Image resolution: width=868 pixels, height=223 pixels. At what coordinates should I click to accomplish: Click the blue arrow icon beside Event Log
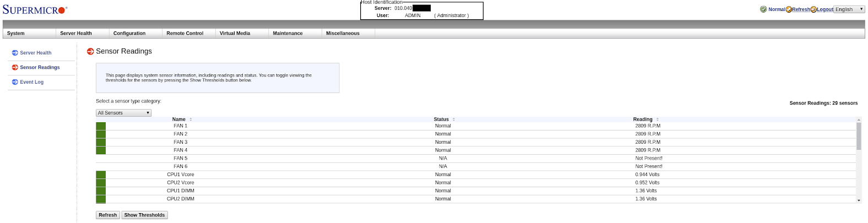click(x=15, y=82)
